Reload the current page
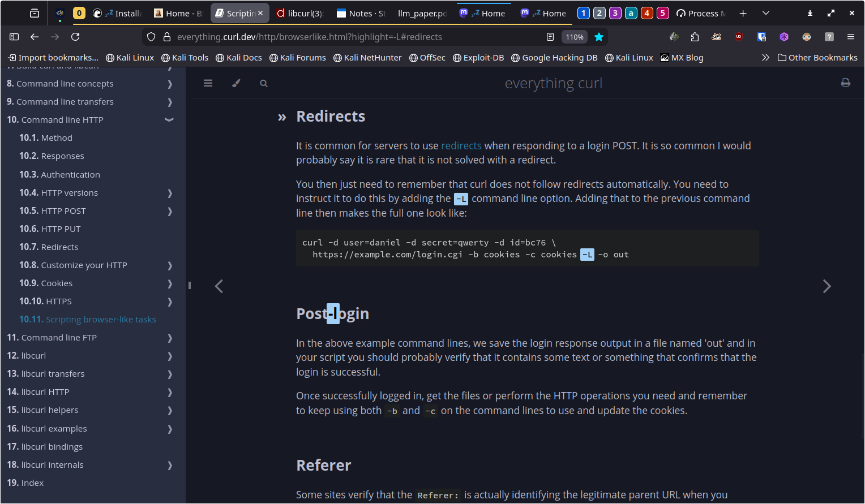Image resolution: width=865 pixels, height=504 pixels. tap(75, 37)
